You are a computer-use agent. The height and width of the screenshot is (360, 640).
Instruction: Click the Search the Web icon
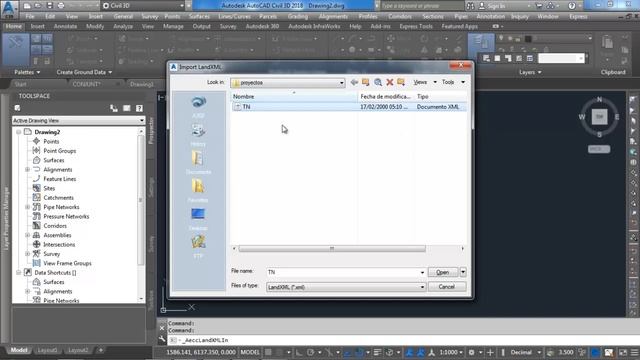378,82
